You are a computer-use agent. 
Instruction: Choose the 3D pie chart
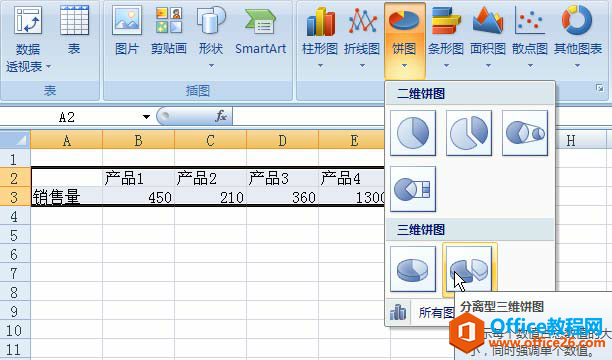point(413,269)
